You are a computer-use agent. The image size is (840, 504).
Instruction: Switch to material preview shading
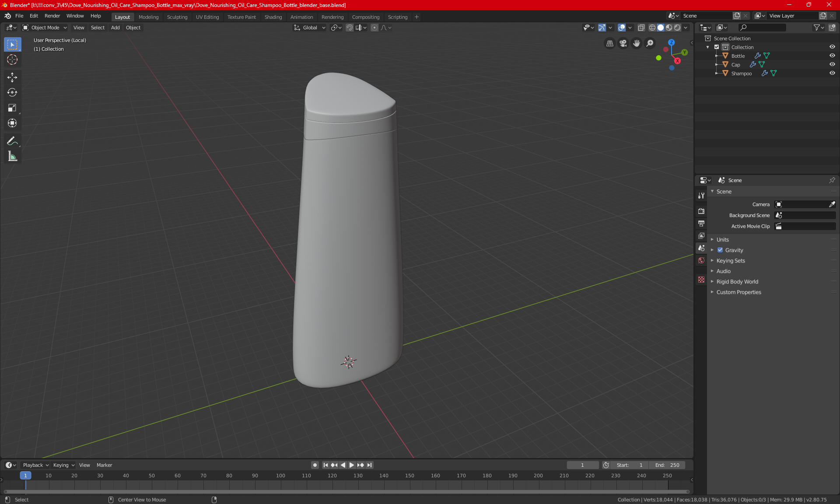(669, 28)
